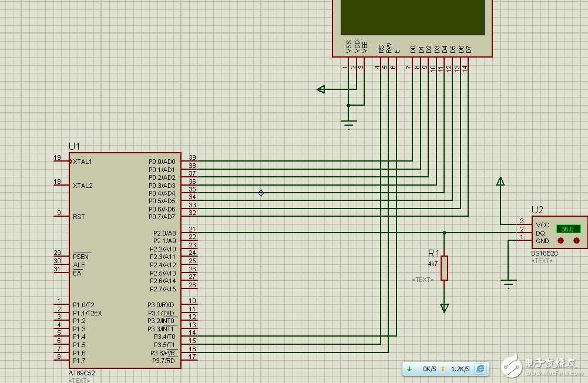Click the EA pin label on U1

pos(77,273)
